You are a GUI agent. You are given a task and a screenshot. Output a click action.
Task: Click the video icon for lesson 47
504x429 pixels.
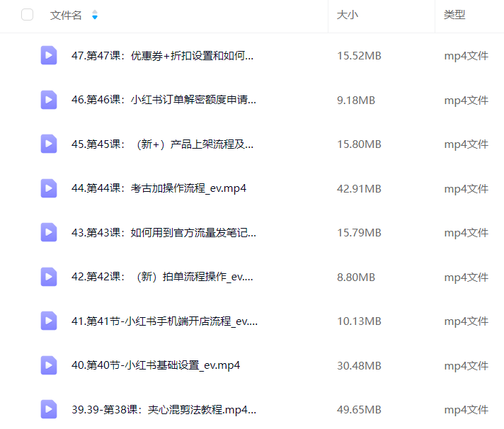click(49, 56)
